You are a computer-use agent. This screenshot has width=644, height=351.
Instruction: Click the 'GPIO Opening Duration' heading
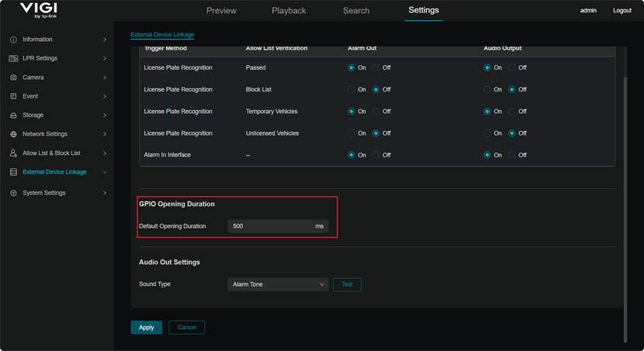(x=177, y=205)
